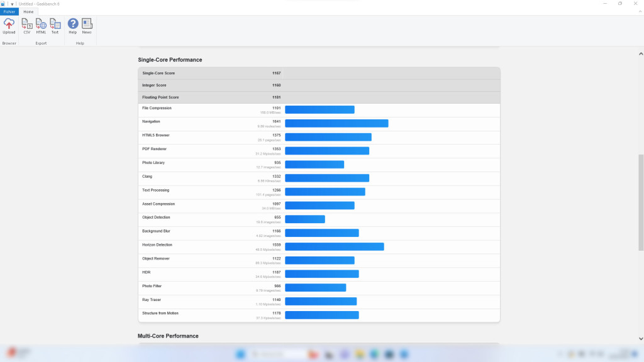Click the Asset Compression row label

(158, 204)
